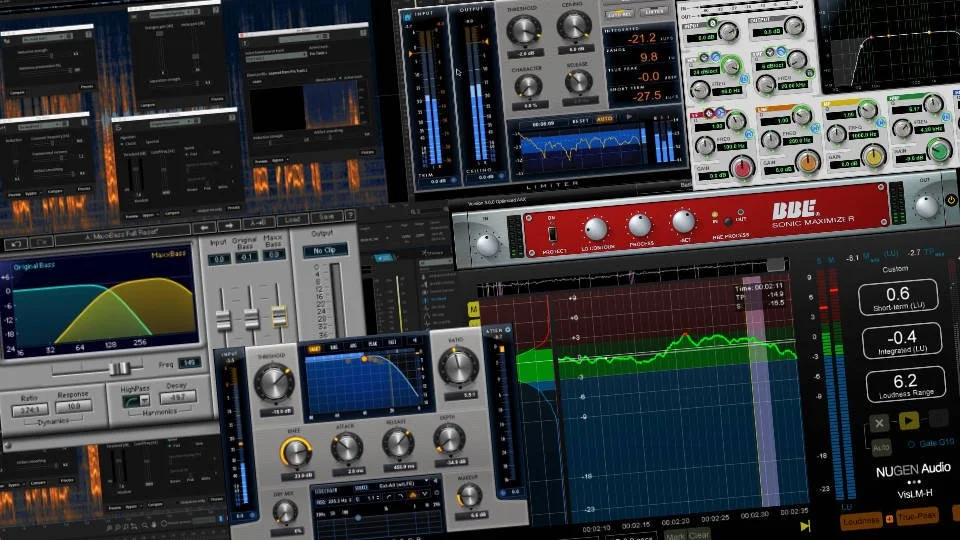Click the compressor Threshold knob
This screenshot has width=960, height=540.
pyautogui.click(x=273, y=383)
